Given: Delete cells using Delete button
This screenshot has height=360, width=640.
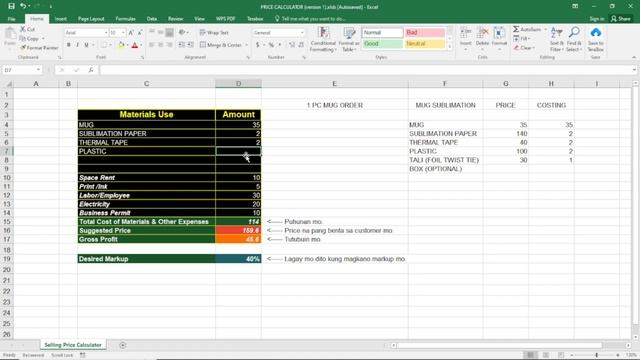Looking at the screenshot, I should (482, 39).
